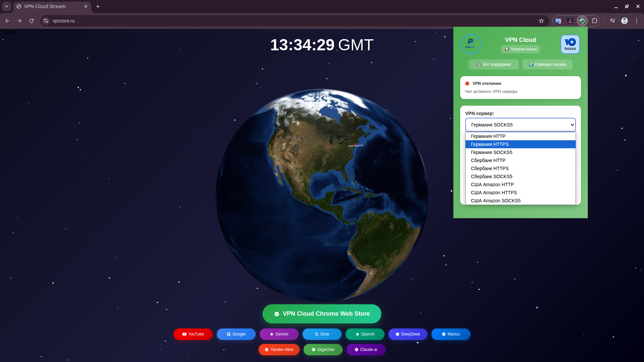Select Сбербанк HTTP server option
The image size is (644, 362).
(521, 160)
